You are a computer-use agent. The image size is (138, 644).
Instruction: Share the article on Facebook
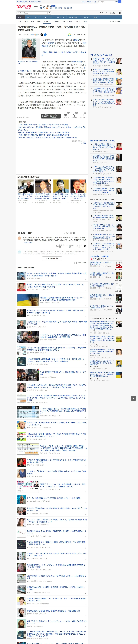[x=45, y=35]
